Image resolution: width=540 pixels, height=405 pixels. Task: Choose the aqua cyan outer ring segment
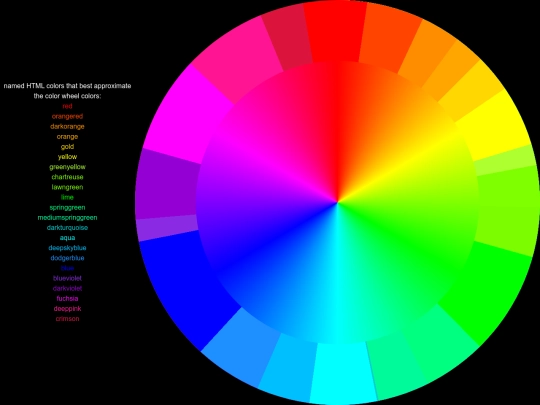pos(342,374)
